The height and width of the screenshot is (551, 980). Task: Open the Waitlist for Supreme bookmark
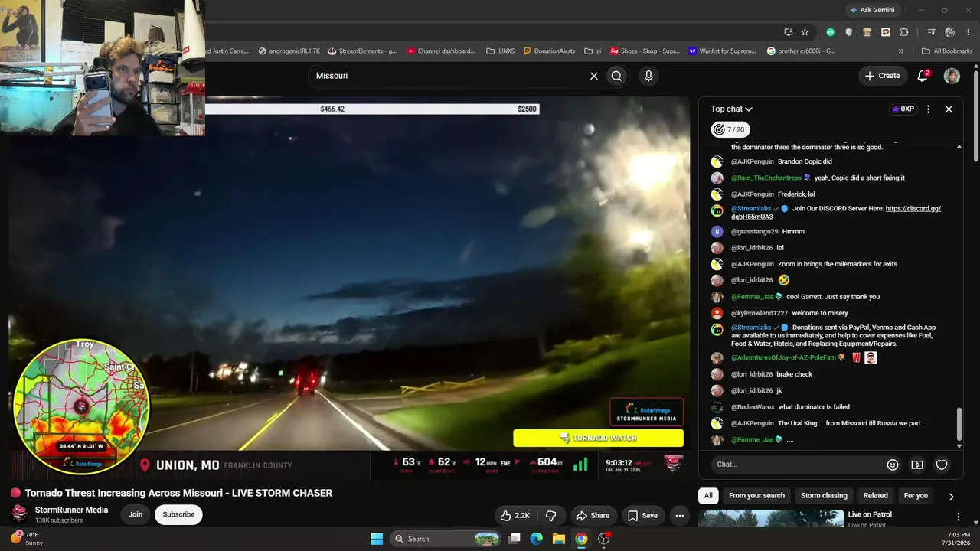pos(722,51)
